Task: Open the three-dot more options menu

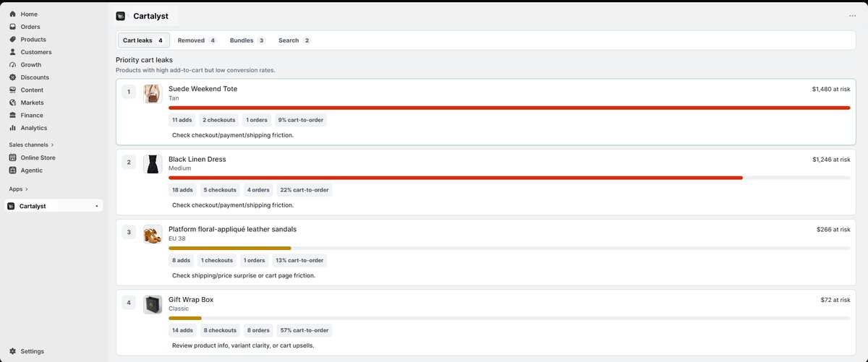Action: pyautogui.click(x=852, y=16)
